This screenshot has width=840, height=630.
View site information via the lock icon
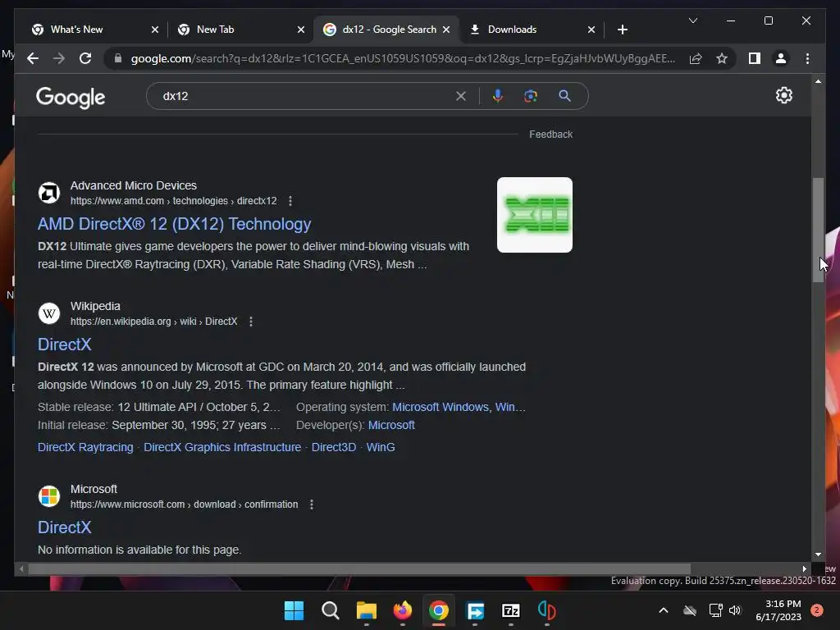118,58
